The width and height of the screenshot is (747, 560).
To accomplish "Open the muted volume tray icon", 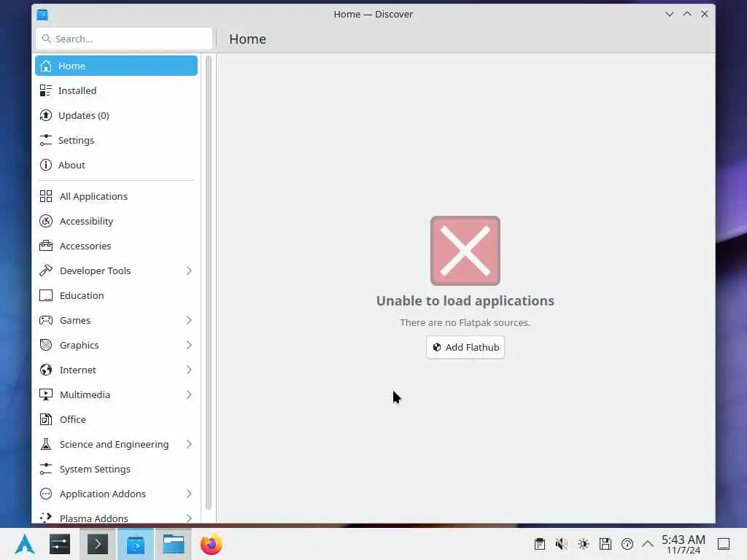I will coord(561,544).
